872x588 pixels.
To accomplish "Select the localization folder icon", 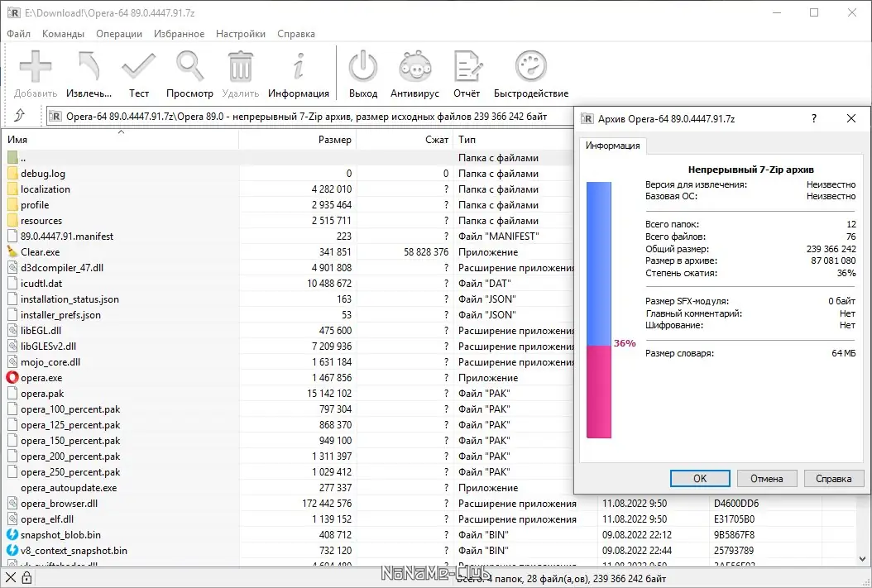I will (x=12, y=189).
